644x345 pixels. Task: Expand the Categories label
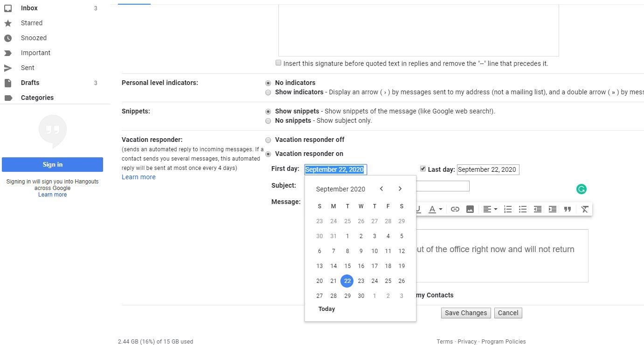point(37,98)
